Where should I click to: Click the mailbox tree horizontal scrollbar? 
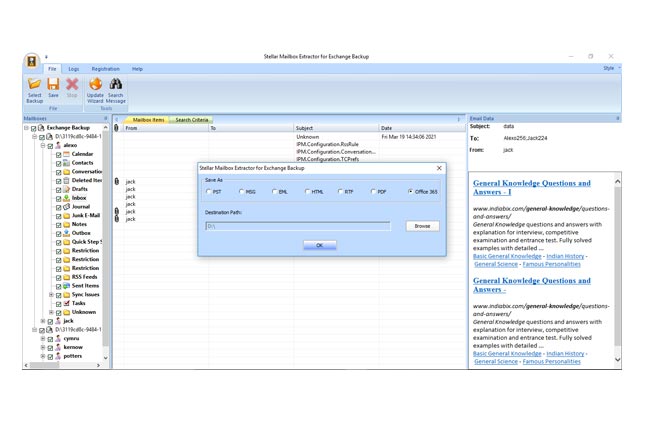click(x=63, y=365)
